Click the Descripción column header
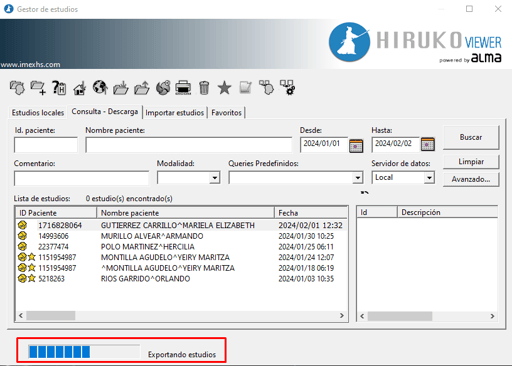This screenshot has height=366, width=512. [x=448, y=212]
